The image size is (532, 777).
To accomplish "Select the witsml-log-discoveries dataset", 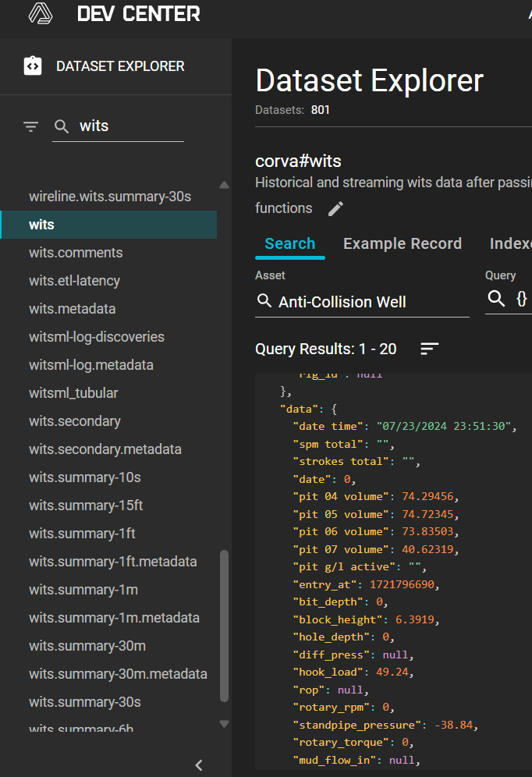I will pyautogui.click(x=97, y=337).
